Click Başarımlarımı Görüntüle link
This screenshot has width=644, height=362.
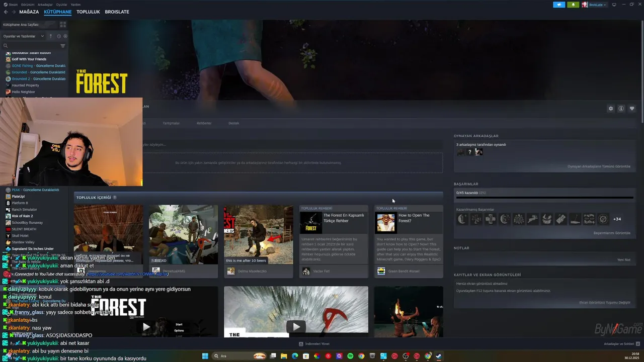pyautogui.click(x=612, y=233)
